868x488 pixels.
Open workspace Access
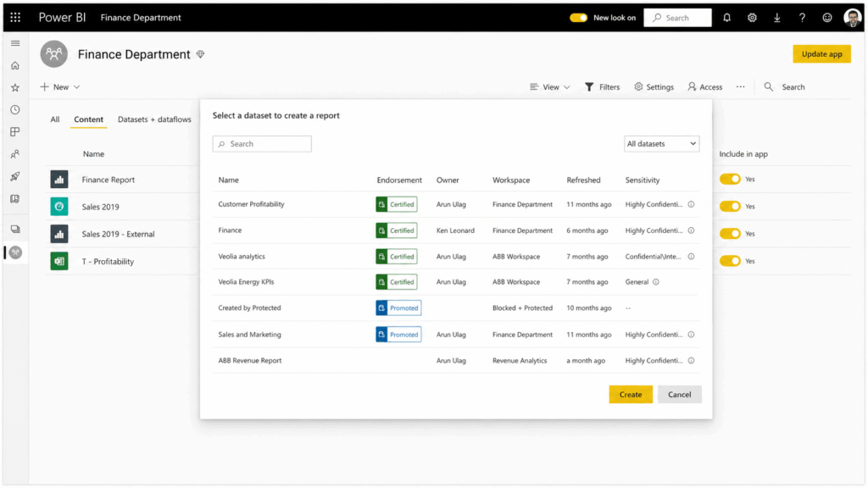tap(704, 87)
